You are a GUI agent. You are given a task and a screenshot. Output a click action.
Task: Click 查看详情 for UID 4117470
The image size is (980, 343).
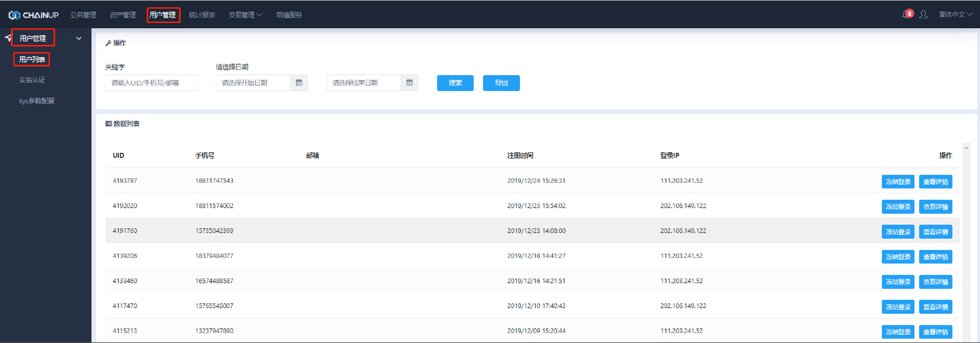click(x=935, y=307)
